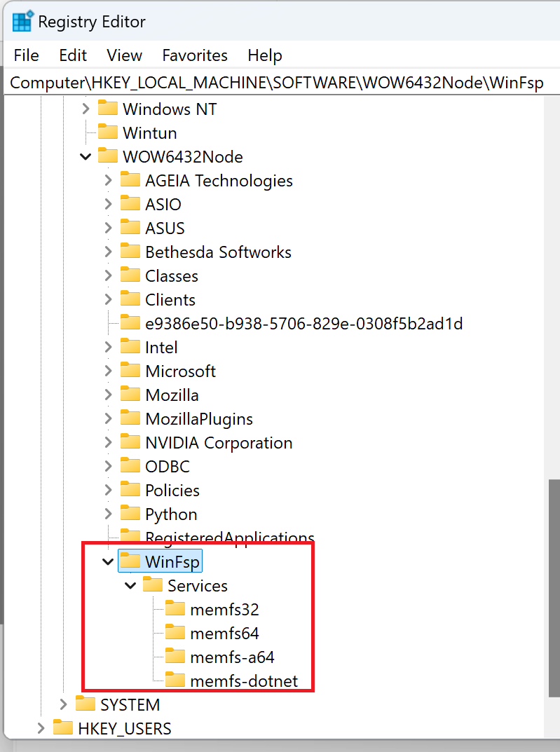The width and height of the screenshot is (560, 752).
Task: Click the Microsoft folder icon
Action: point(130,370)
